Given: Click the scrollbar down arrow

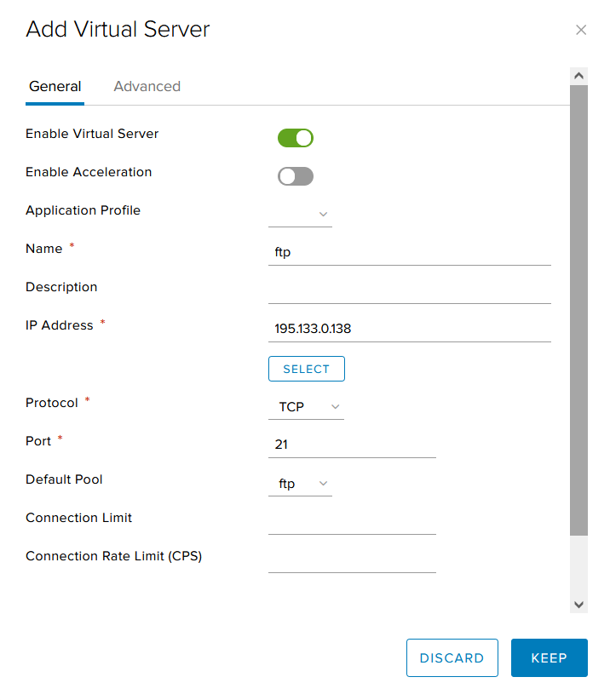Looking at the screenshot, I should click(x=578, y=605).
